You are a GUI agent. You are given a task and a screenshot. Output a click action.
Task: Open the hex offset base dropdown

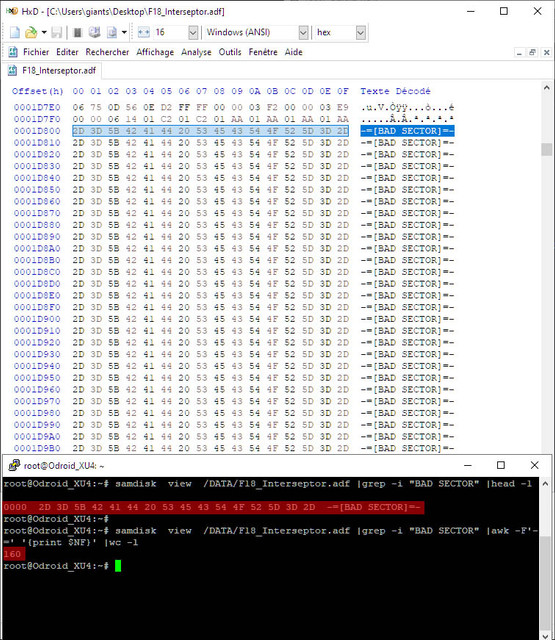point(360,33)
